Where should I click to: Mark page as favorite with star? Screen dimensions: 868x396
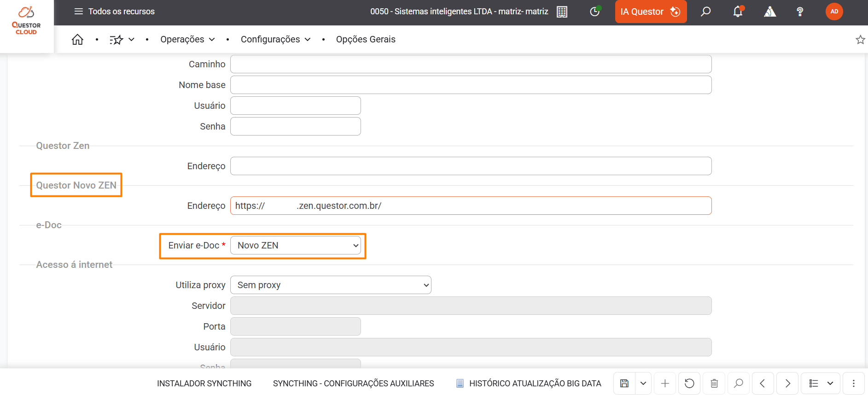coord(860,40)
